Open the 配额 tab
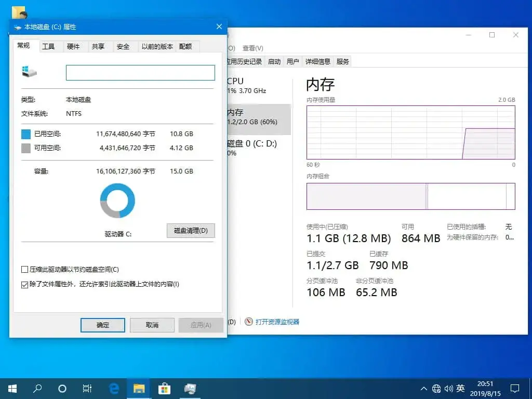Screen dimensions: 532x399 pos(185,46)
